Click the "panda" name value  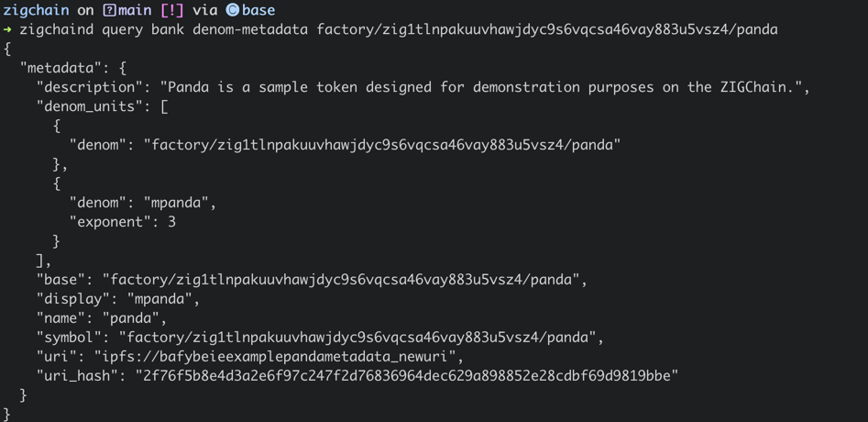click(x=134, y=318)
